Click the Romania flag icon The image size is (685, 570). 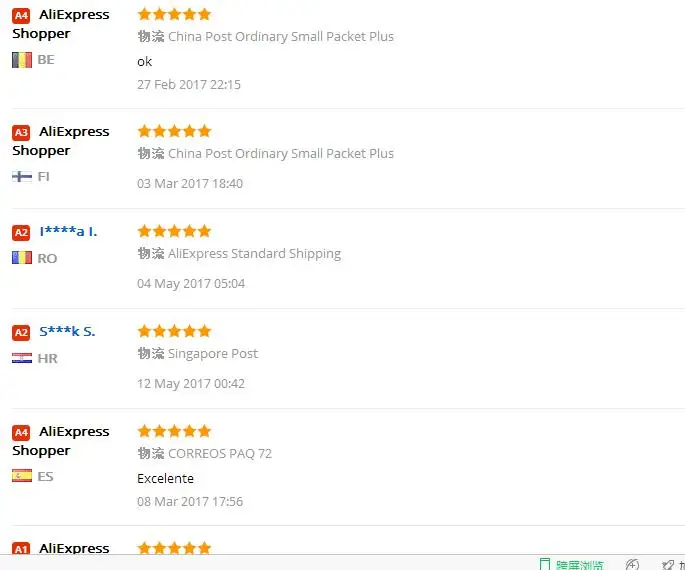point(22,258)
